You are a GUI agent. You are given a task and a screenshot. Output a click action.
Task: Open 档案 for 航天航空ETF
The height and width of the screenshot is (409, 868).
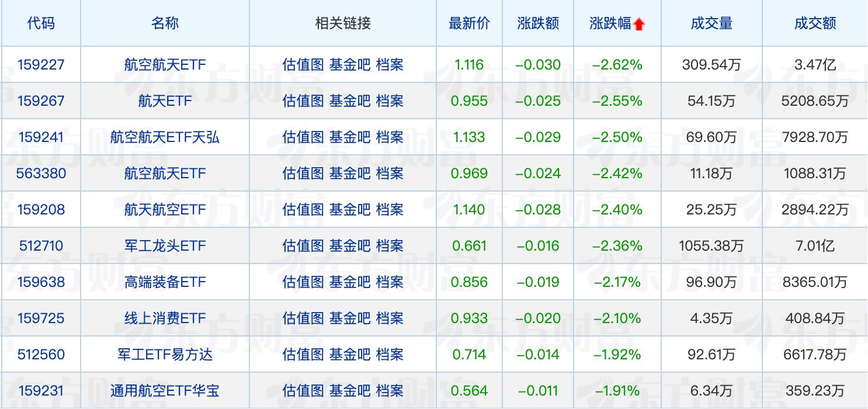click(390, 210)
